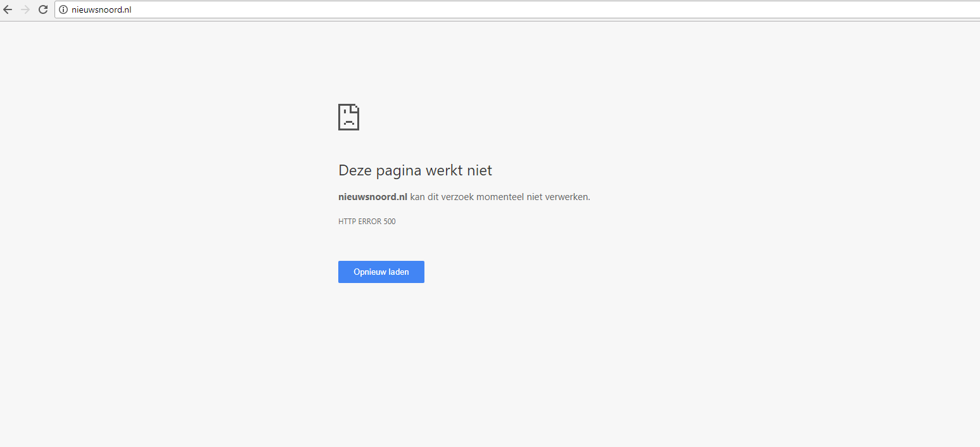Click the sad page error icon

point(349,117)
